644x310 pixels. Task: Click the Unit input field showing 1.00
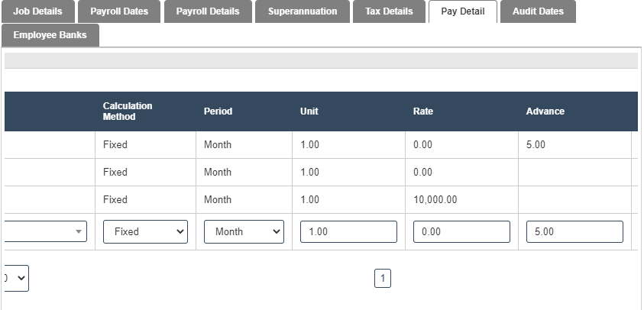pyautogui.click(x=348, y=232)
